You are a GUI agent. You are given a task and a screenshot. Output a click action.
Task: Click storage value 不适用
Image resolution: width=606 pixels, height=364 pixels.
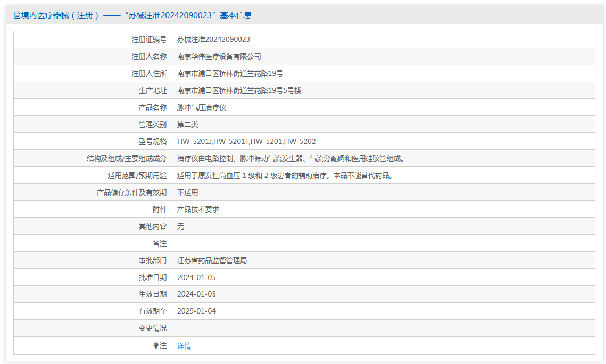(187, 192)
